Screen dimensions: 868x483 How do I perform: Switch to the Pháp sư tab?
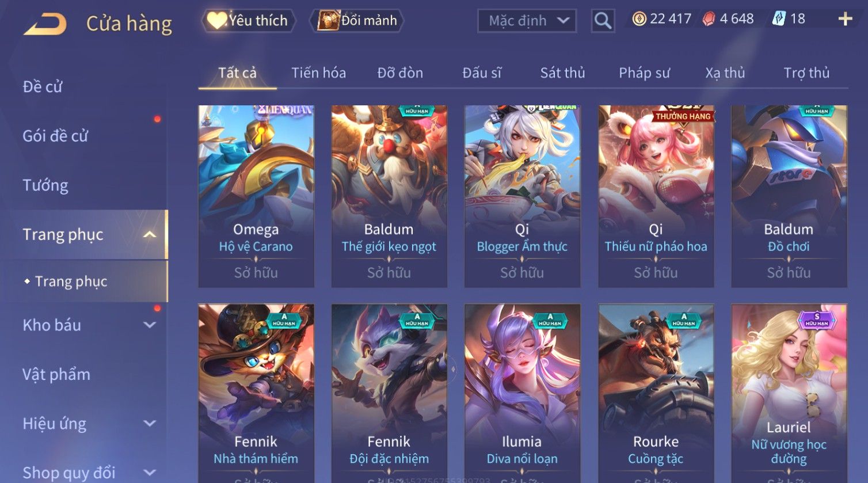point(644,73)
